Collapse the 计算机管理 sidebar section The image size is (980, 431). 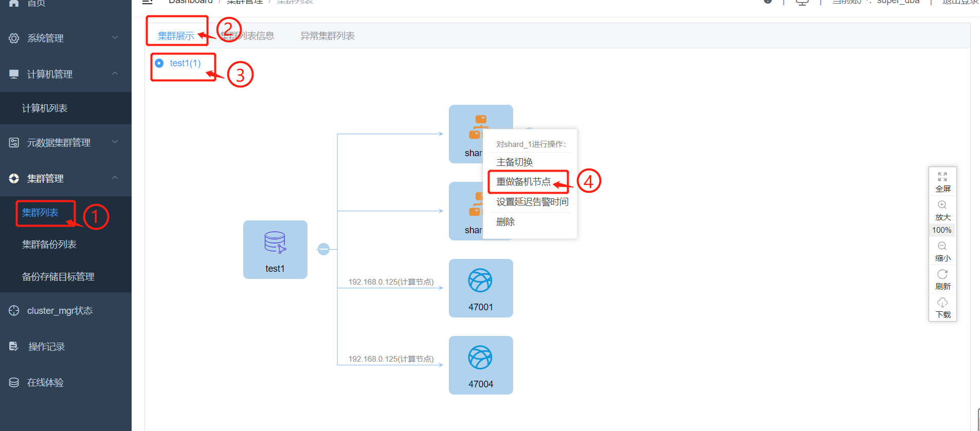pyautogui.click(x=65, y=74)
